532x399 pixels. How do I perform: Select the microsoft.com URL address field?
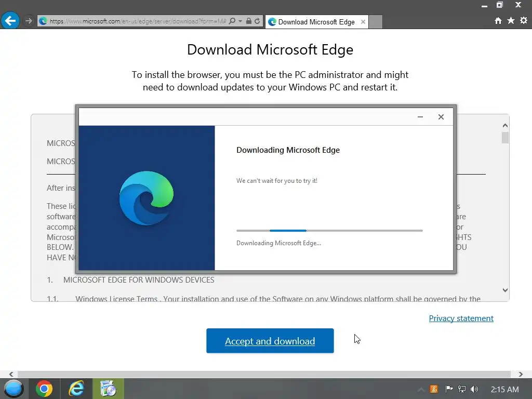[137, 21]
